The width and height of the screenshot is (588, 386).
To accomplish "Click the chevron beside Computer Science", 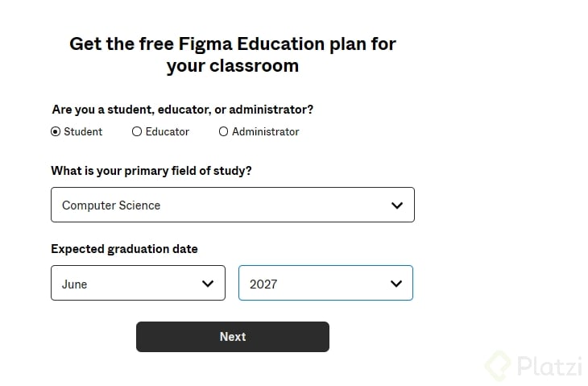I will tap(396, 205).
